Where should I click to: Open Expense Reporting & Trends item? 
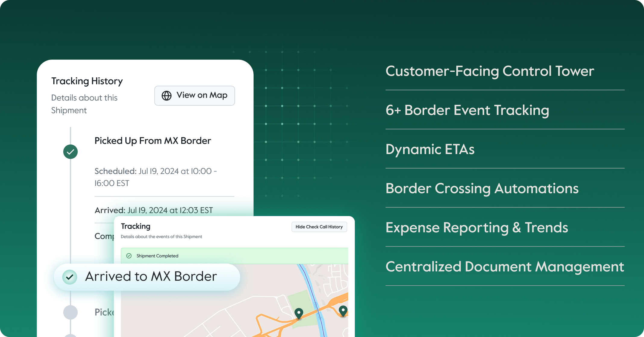coord(477,228)
